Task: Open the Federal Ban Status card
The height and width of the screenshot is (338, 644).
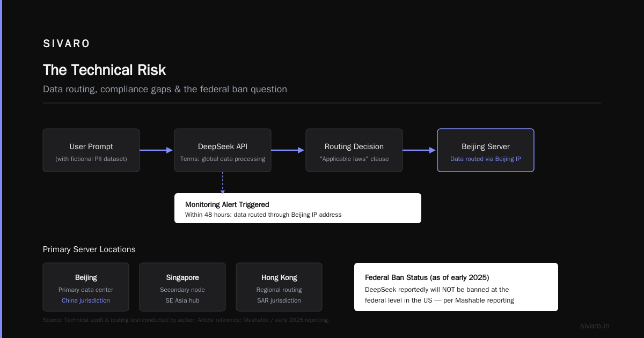Action: [456, 287]
